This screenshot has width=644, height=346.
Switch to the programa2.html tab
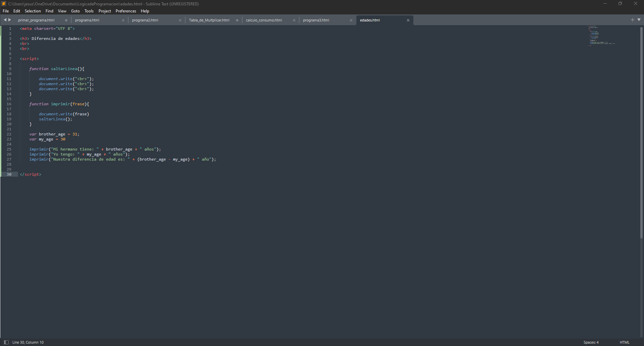click(x=145, y=20)
